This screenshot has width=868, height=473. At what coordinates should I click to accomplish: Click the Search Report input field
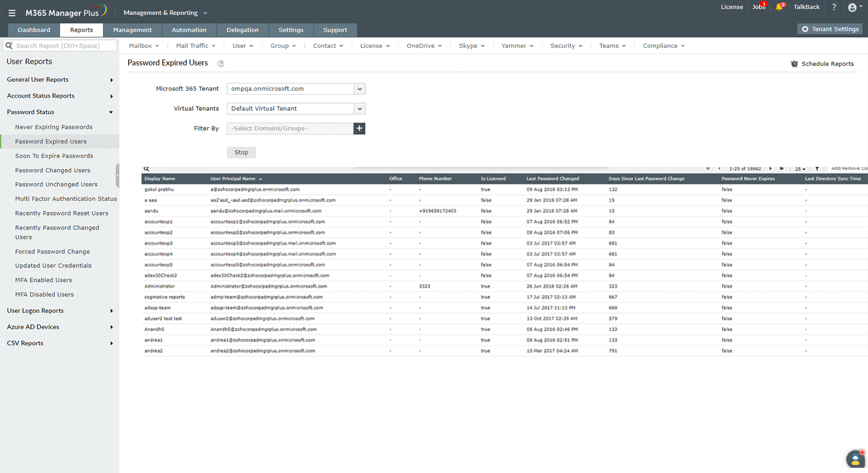(x=60, y=46)
